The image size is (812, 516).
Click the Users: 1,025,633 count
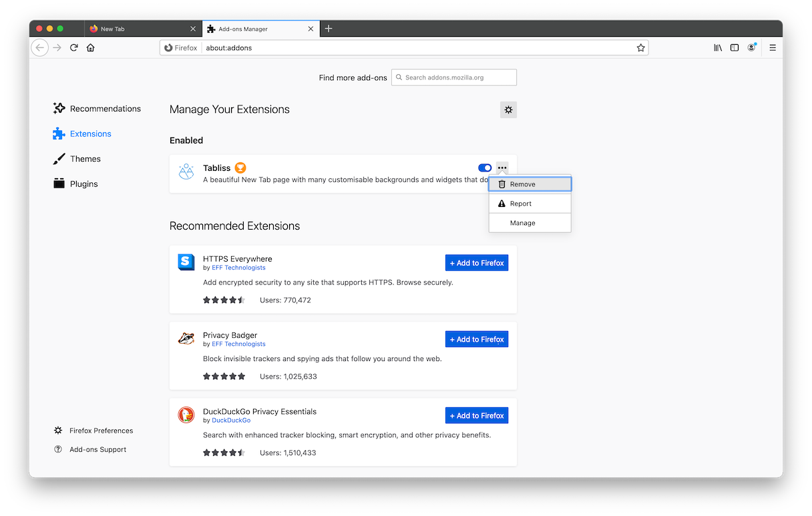(x=288, y=376)
